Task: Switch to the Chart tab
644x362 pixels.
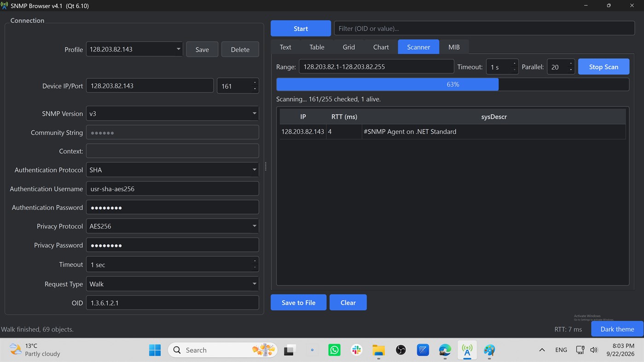Action: click(381, 47)
